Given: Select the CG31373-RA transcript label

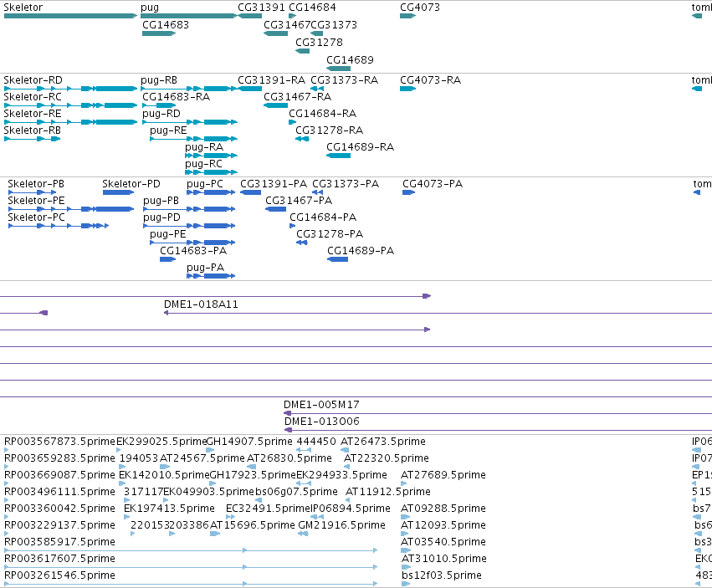Looking at the screenshot, I should [344, 80].
